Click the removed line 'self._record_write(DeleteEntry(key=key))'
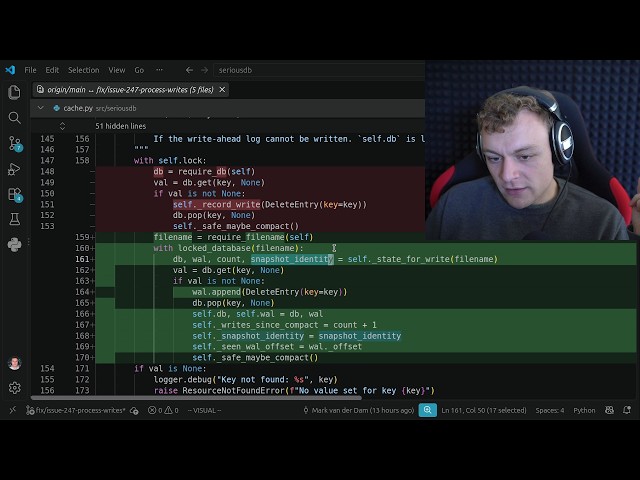 [269, 204]
